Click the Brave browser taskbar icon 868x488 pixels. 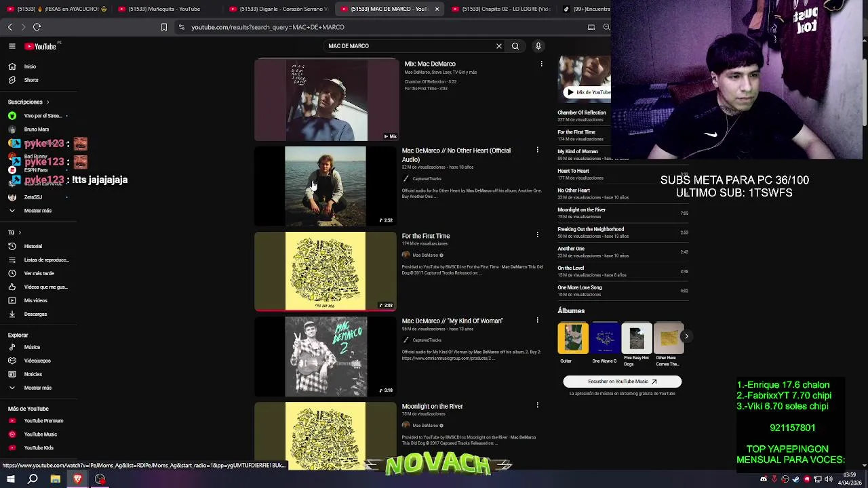pos(78,479)
